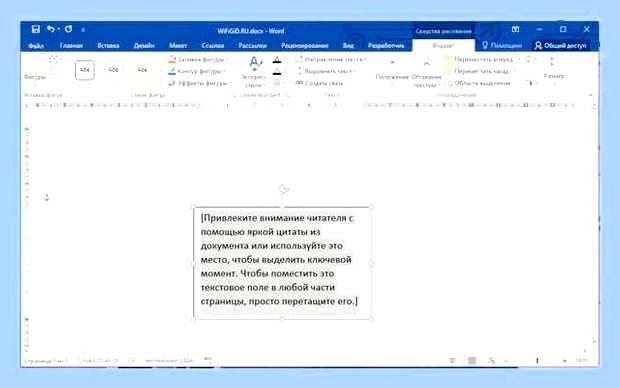Switch to the Вставка tab
This screenshot has height=388, width=620.
(x=108, y=46)
